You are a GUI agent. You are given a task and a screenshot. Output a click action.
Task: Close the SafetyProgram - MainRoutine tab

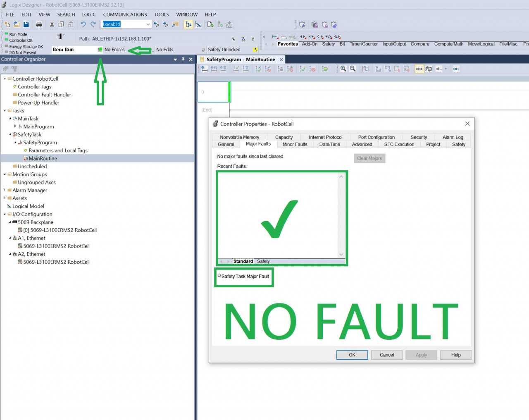281,60
